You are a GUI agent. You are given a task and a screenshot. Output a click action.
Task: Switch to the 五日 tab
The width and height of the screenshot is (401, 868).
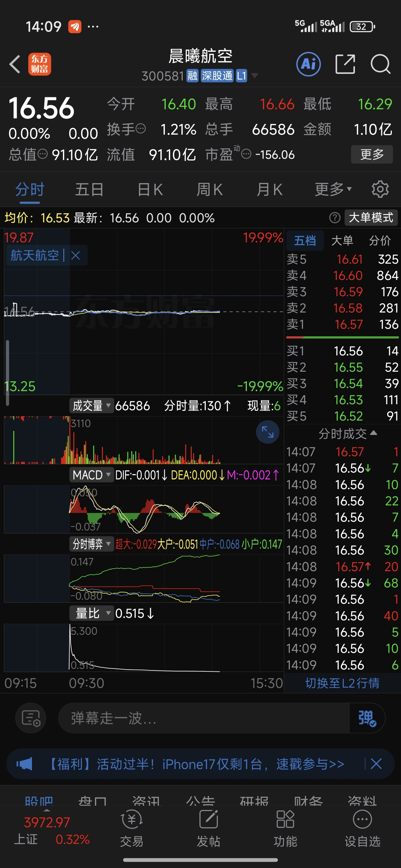coord(89,189)
